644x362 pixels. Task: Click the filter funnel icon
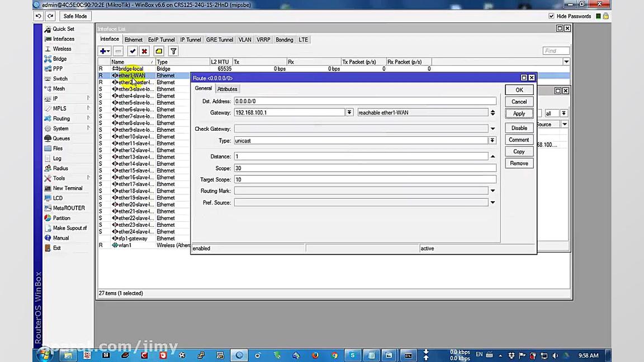click(173, 51)
